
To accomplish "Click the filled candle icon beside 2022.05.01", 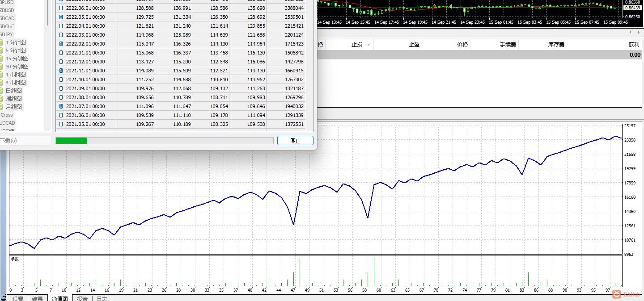I will pyautogui.click(x=61, y=17).
